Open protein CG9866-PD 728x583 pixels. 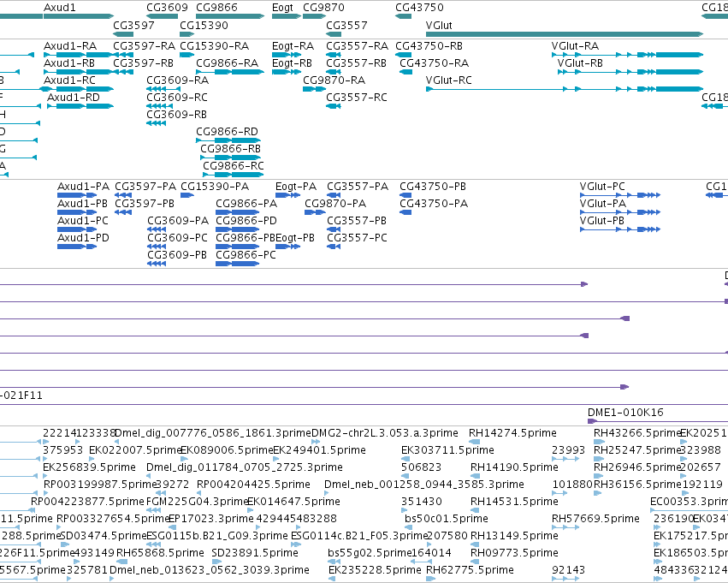click(246, 221)
